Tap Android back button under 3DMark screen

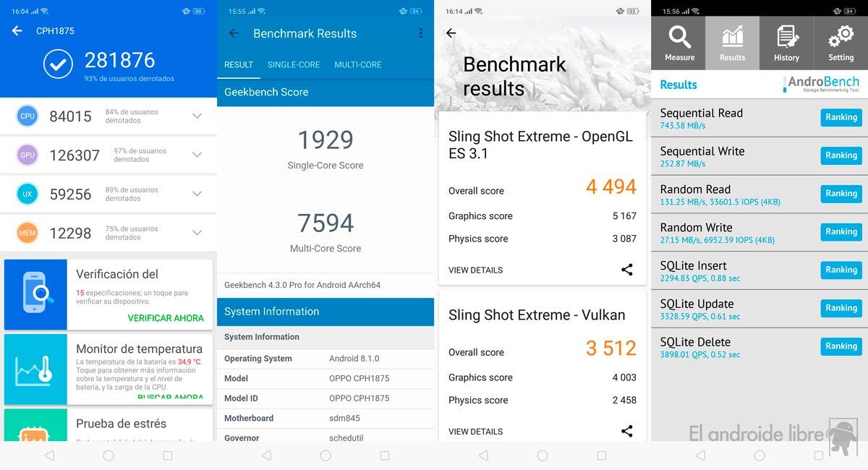(x=483, y=456)
